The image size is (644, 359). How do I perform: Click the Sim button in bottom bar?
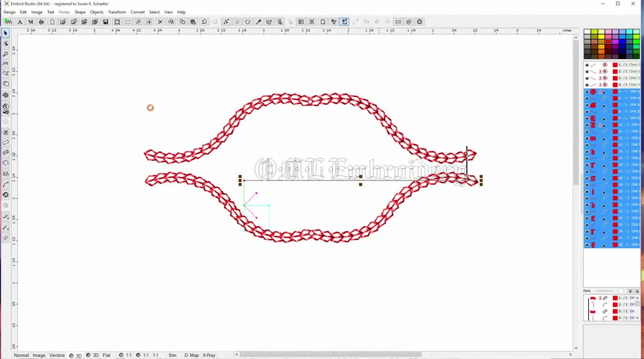172,355
